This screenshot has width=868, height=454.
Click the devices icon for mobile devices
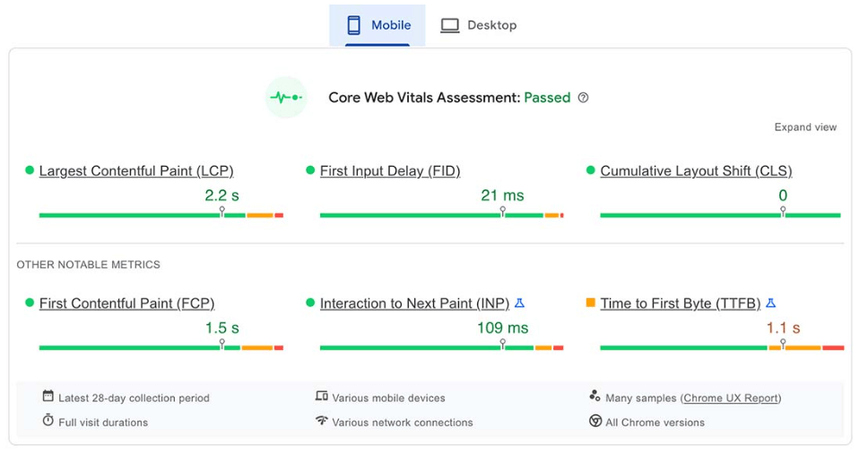coord(322,396)
